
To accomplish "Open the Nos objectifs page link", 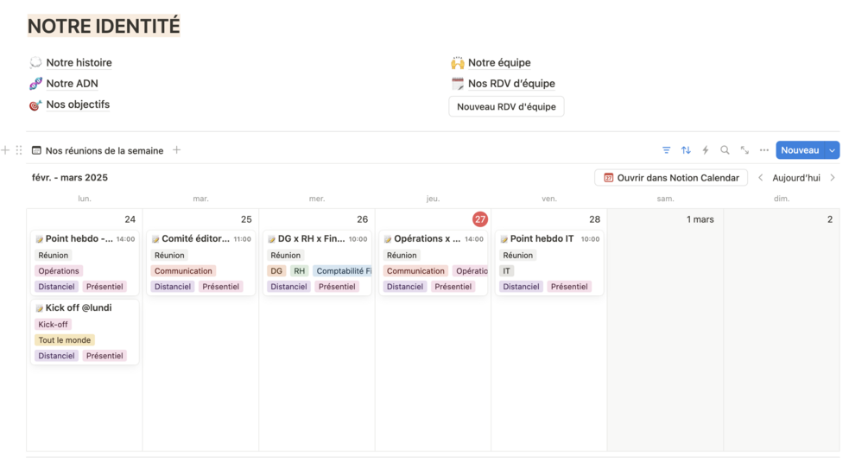I will [78, 104].
